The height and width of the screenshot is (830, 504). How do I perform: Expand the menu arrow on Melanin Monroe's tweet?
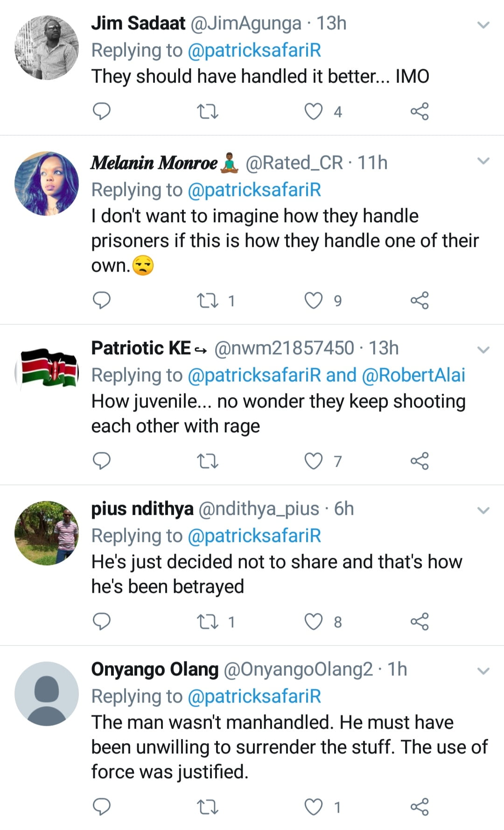484,162
